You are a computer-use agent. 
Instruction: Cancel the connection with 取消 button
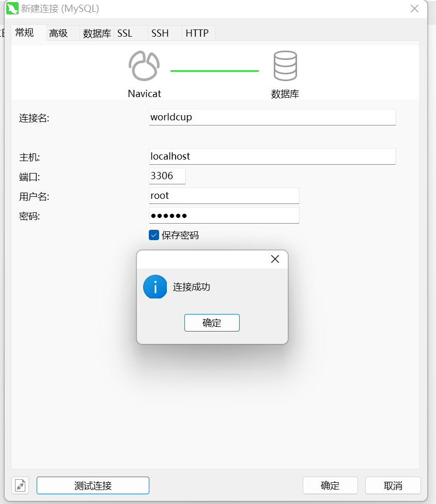pyautogui.click(x=393, y=485)
